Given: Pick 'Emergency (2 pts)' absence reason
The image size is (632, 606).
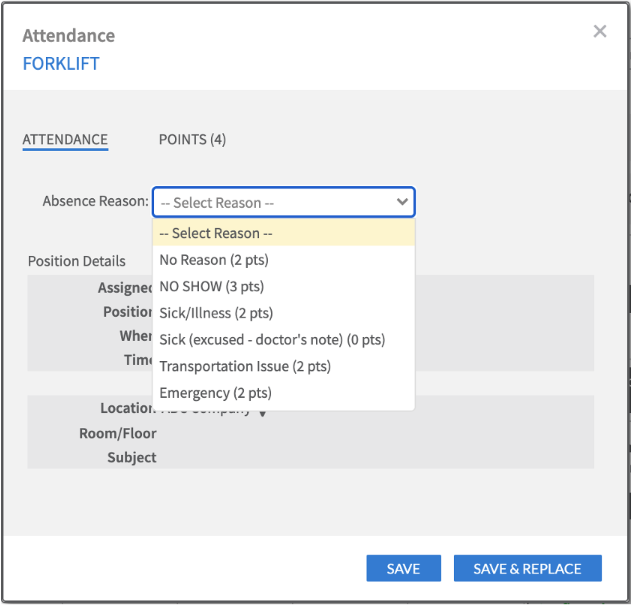Looking at the screenshot, I should [x=284, y=393].
